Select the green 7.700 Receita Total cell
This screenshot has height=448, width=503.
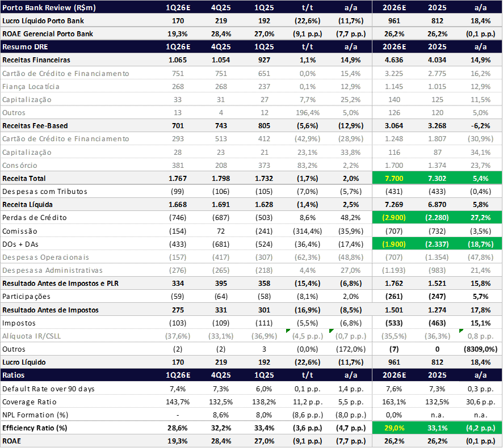(393, 178)
